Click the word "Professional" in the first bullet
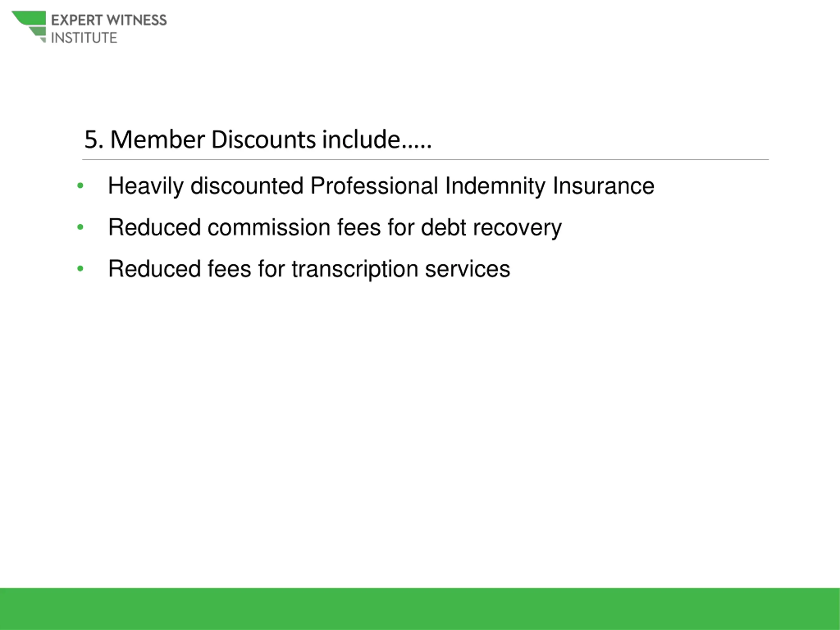840x630 pixels. [x=374, y=186]
